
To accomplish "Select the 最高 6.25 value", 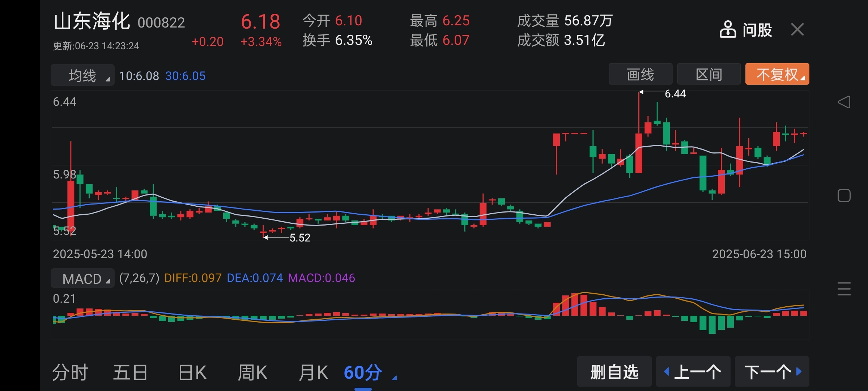I will point(440,21).
